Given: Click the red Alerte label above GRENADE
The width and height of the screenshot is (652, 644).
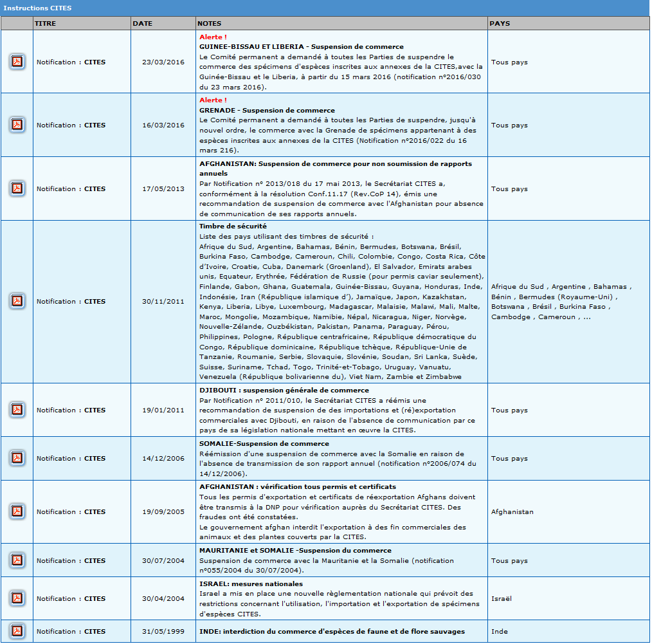Looking at the screenshot, I should click(213, 100).
